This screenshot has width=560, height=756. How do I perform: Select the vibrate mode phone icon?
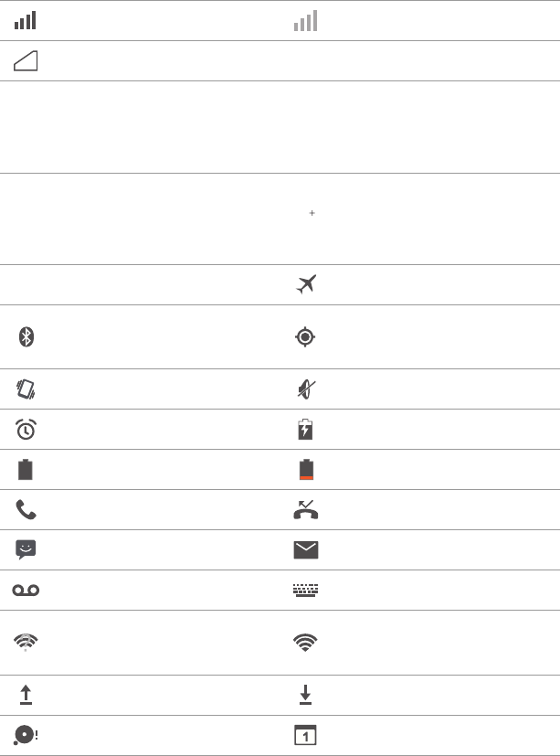pyautogui.click(x=26, y=389)
